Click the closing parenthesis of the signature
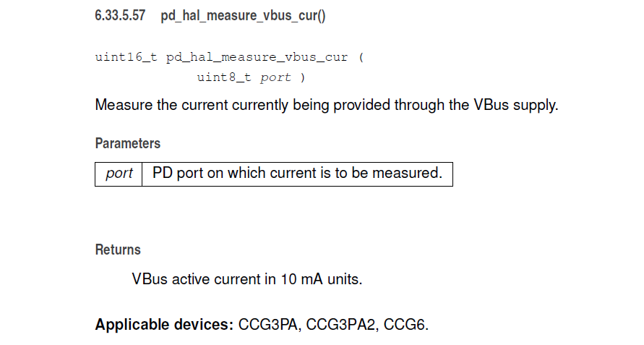644x345 pixels. point(302,77)
